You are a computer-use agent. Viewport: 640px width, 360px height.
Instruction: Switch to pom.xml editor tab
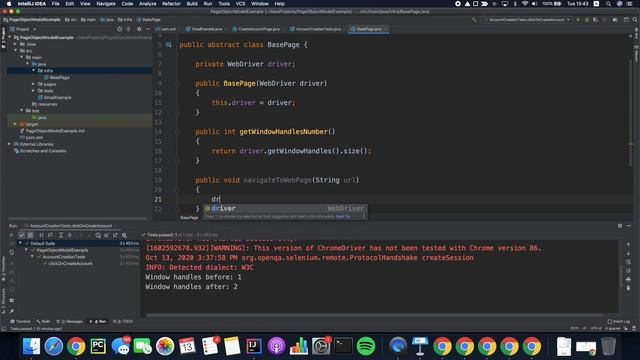(x=166, y=29)
